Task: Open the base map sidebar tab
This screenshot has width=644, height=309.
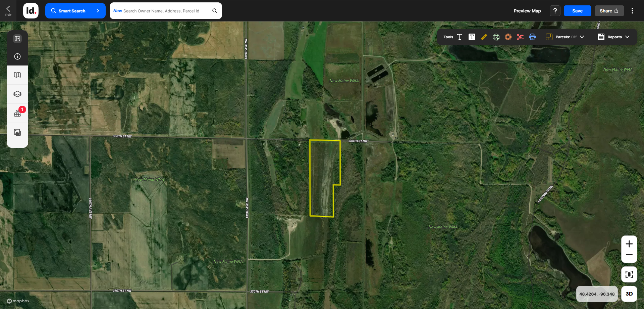Action: [17, 75]
